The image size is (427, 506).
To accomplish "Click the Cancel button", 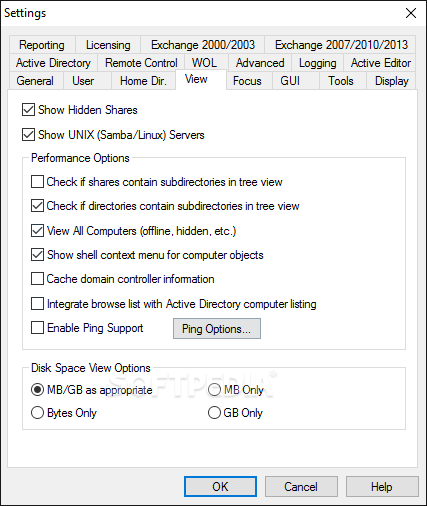I will 301,487.
